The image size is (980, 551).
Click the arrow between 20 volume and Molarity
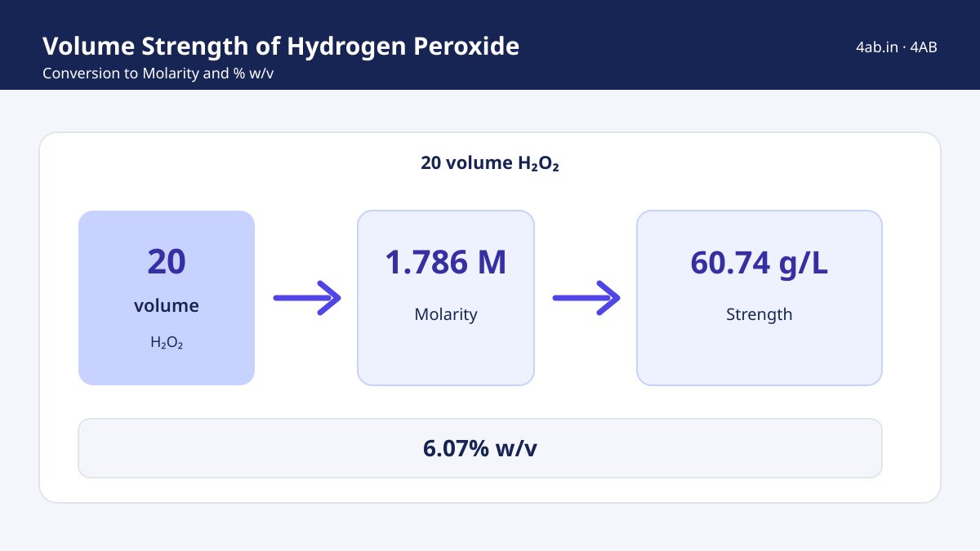pos(306,298)
